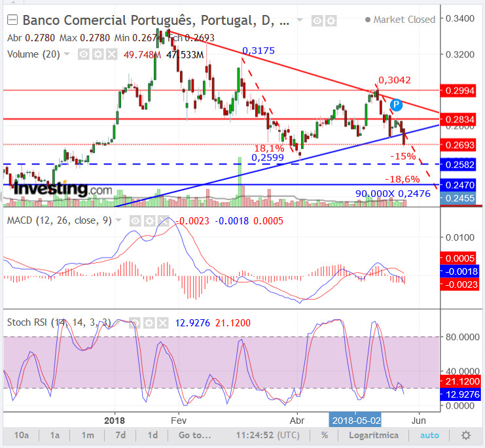
Task: Click the 0,2599 chart annotation
Action: pos(268,158)
